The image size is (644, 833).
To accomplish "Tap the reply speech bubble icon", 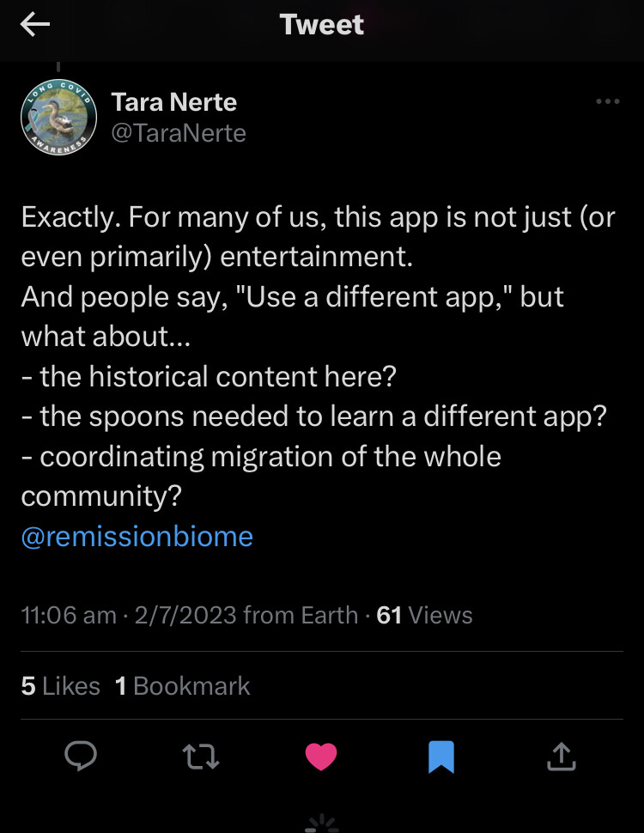I will [81, 756].
